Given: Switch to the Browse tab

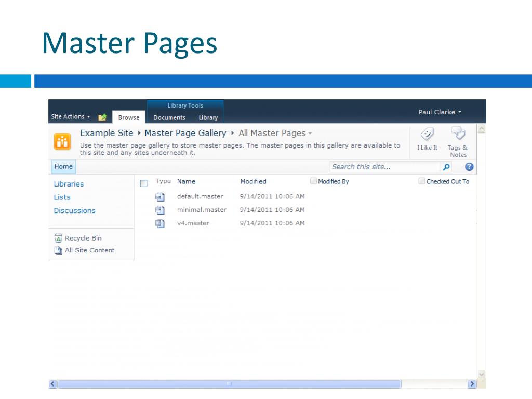Looking at the screenshot, I should tap(129, 117).
